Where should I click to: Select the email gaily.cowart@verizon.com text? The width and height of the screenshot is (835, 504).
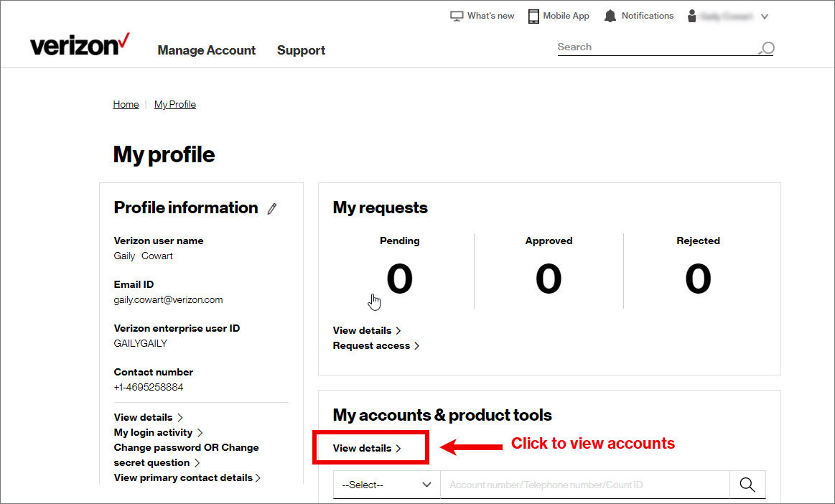click(x=168, y=300)
